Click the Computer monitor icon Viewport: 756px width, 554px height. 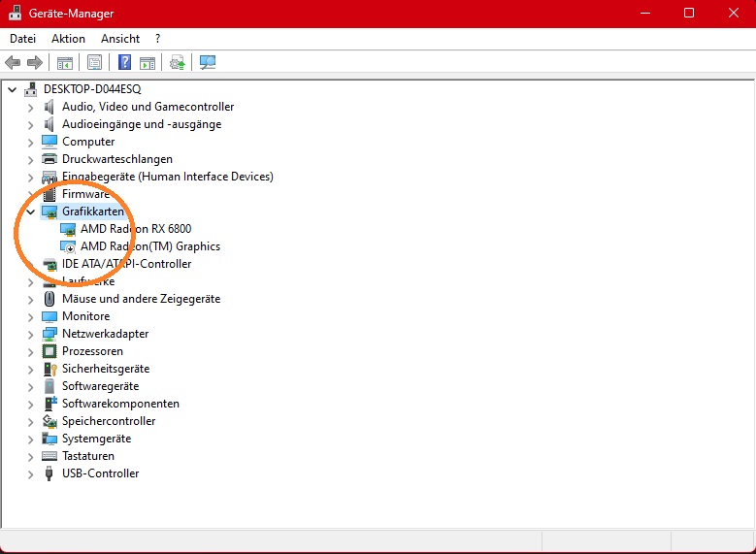(x=49, y=142)
